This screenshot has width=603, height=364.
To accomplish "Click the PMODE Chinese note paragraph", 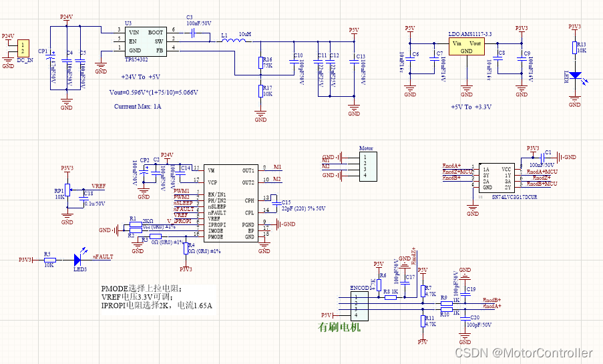I will tap(156, 297).
